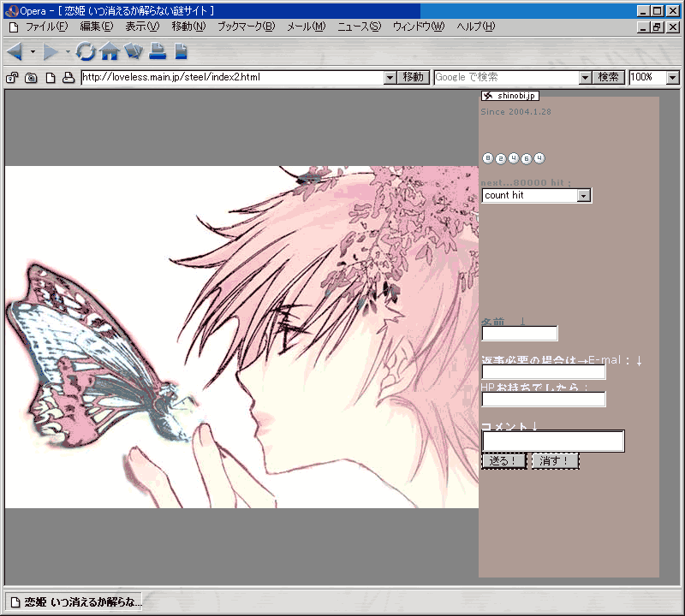Click the コメント comment text box
This screenshot has height=616, width=685.
click(553, 441)
